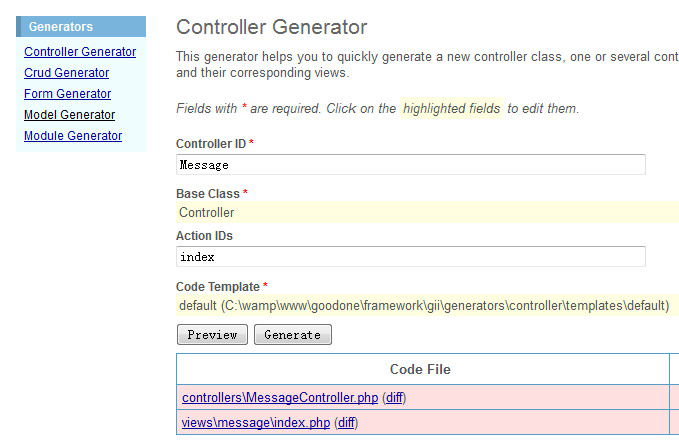The width and height of the screenshot is (679, 447).
Task: Click the Generate button
Action: [293, 334]
